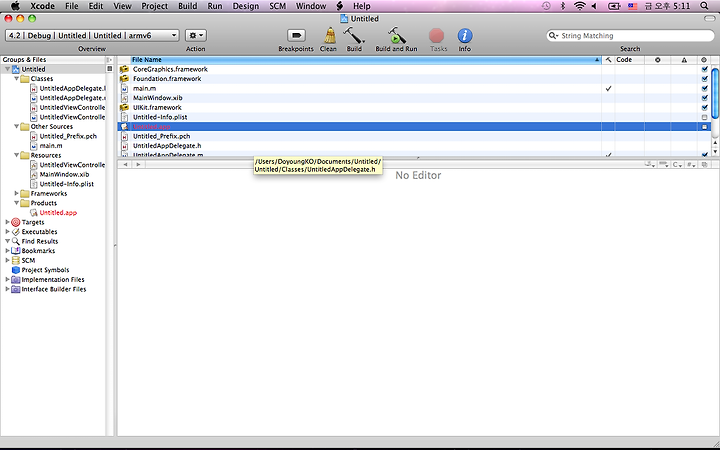The height and width of the screenshot is (450, 720).
Task: Collapse the Resources folder
Action: (17, 155)
